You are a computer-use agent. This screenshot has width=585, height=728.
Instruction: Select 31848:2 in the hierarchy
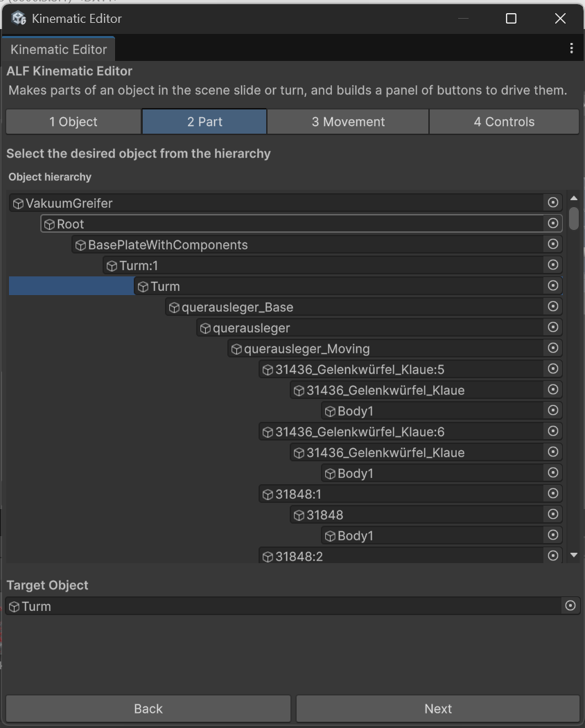click(410, 556)
